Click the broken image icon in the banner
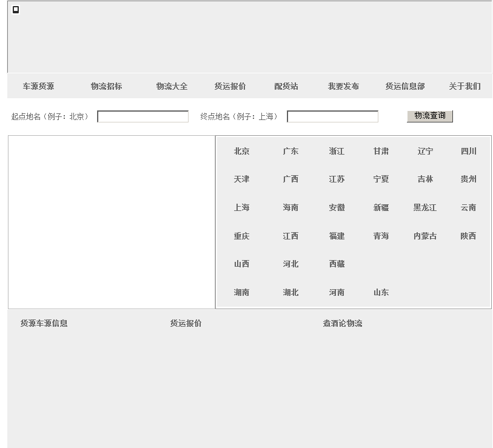Image resolution: width=493 pixels, height=448 pixels. [16, 10]
